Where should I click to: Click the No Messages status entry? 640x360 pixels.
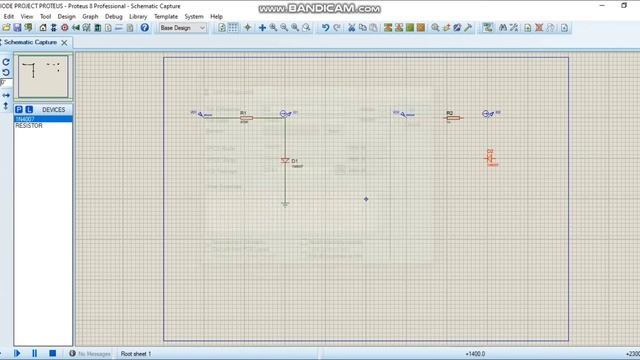pyautogui.click(x=90, y=354)
